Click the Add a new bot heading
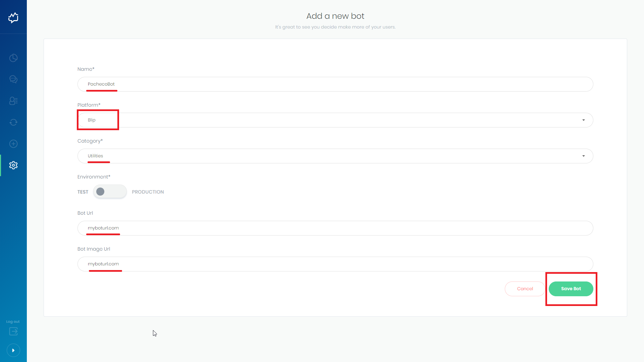The width and height of the screenshot is (644, 362). click(x=335, y=16)
